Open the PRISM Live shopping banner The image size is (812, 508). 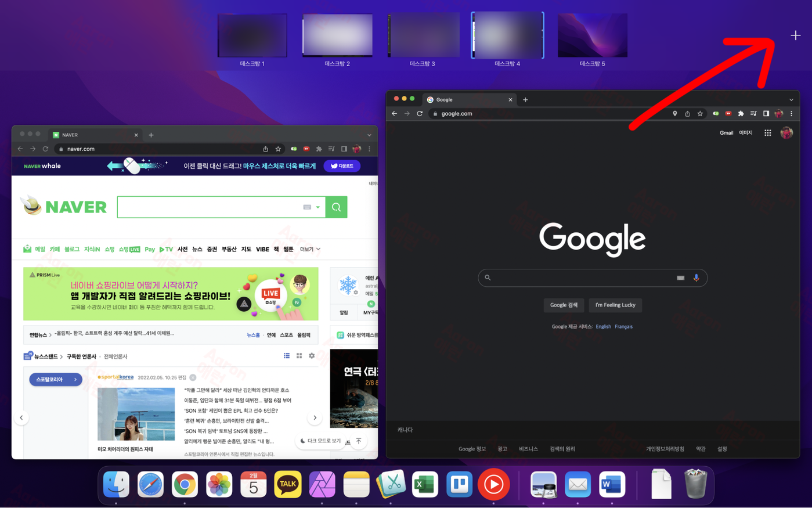pos(171,294)
